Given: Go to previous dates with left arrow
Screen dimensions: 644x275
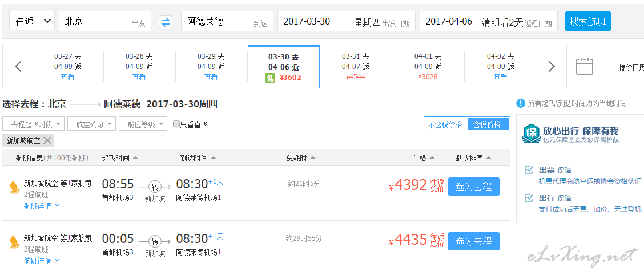Looking at the screenshot, I should coord(18,67).
